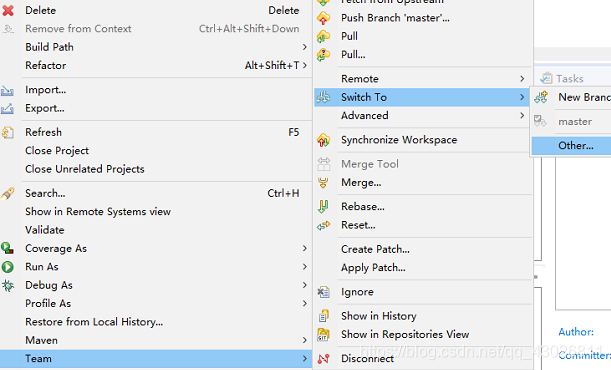Viewport: 611px width, 370px height.
Task: Click the Author: label
Action: pos(576,332)
